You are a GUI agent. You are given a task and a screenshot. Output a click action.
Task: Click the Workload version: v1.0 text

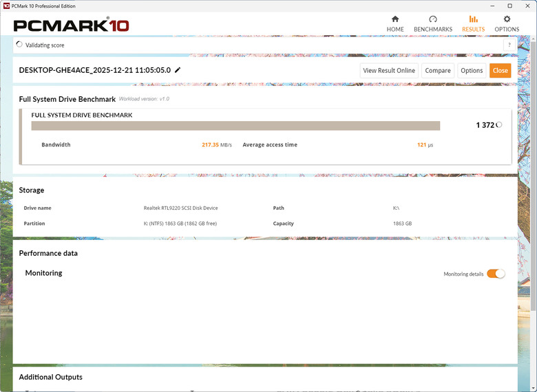[x=144, y=99]
